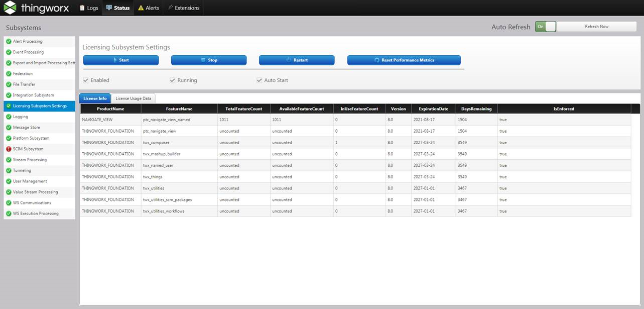Switch to the License Usage Data tab
Viewport: 644px width, 309px height.
click(x=134, y=98)
